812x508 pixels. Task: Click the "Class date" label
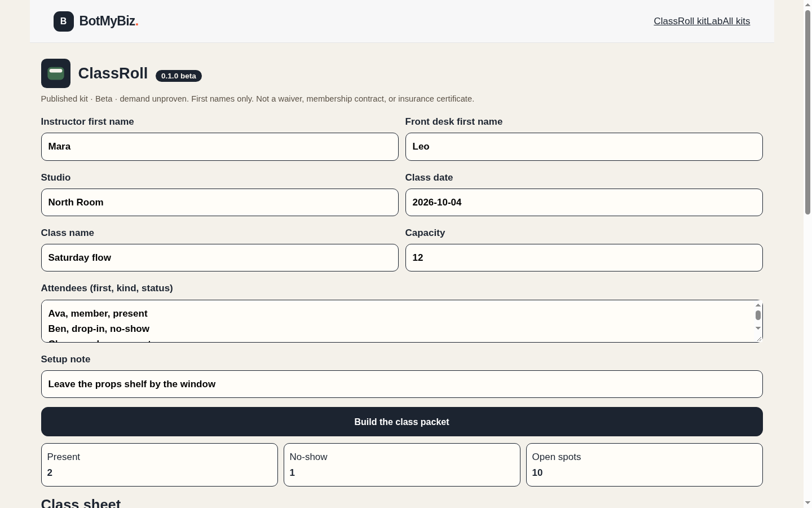pyautogui.click(x=429, y=177)
